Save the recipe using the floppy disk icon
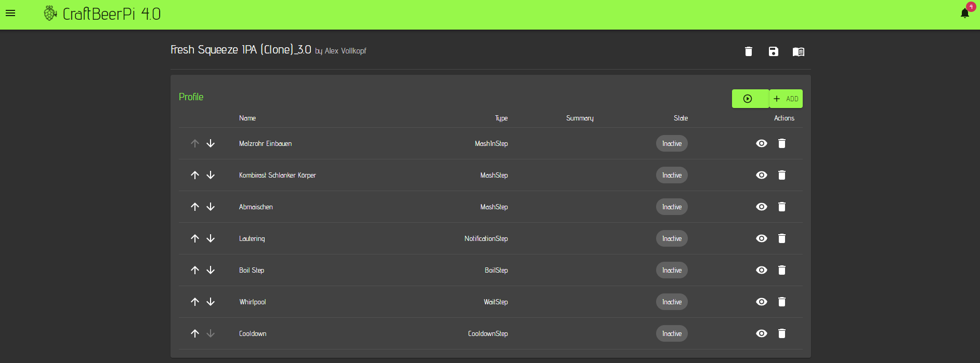 (773, 51)
